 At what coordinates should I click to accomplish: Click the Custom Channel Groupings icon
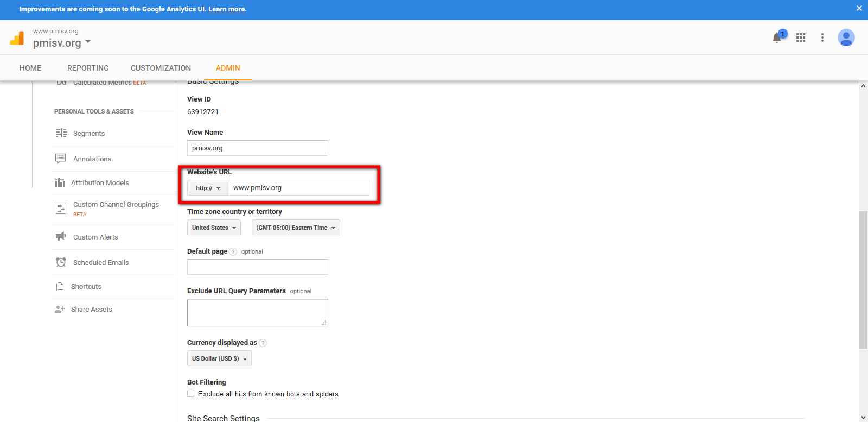[x=61, y=209]
